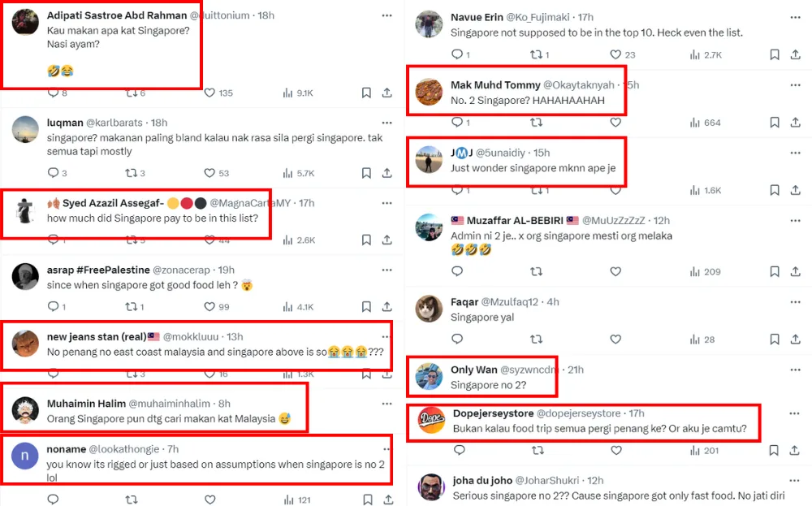812x506 pixels.
Task: View analytics on Muzaffar AL-BEBIRI's tweet
Action: [695, 272]
